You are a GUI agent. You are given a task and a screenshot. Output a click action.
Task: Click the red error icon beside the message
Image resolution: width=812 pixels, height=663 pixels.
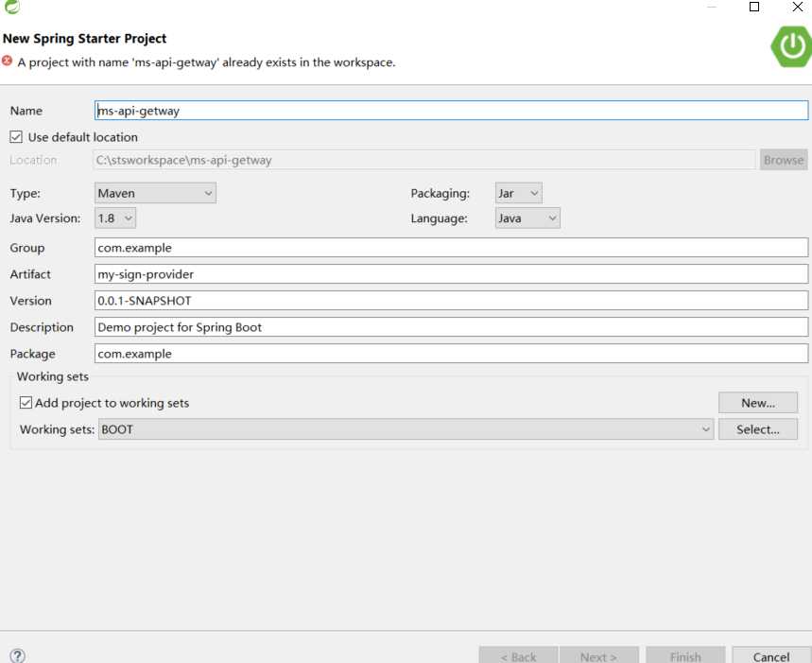[x=8, y=61]
